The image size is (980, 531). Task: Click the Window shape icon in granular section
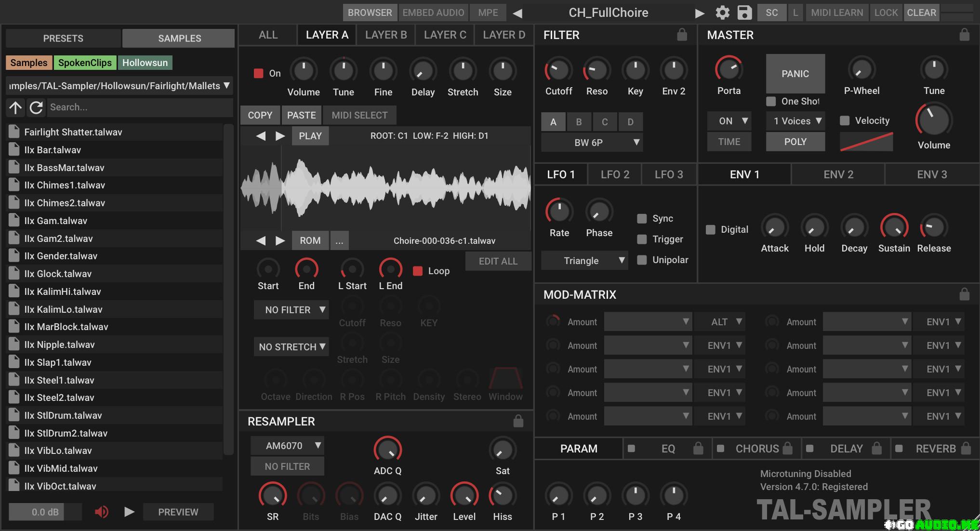point(505,378)
